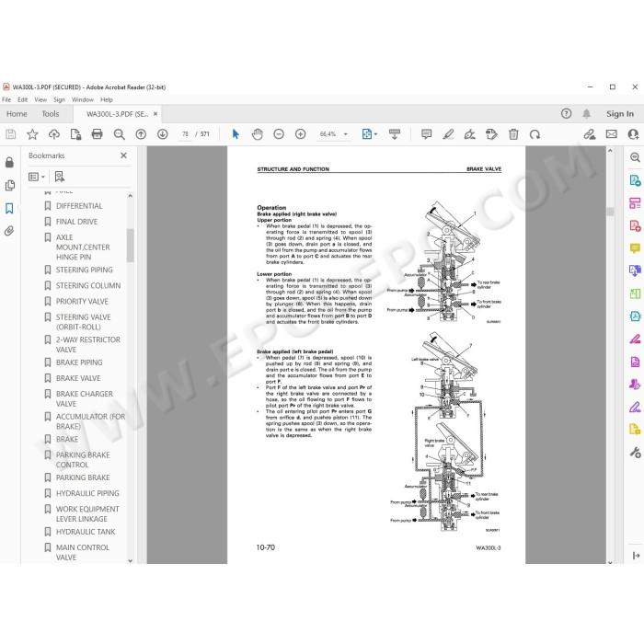Upload file to cloud icon
The image size is (644, 644).
(x=53, y=134)
